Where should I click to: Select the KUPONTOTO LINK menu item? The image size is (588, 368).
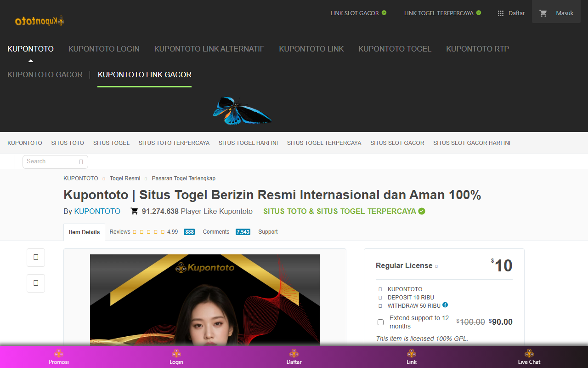click(311, 49)
